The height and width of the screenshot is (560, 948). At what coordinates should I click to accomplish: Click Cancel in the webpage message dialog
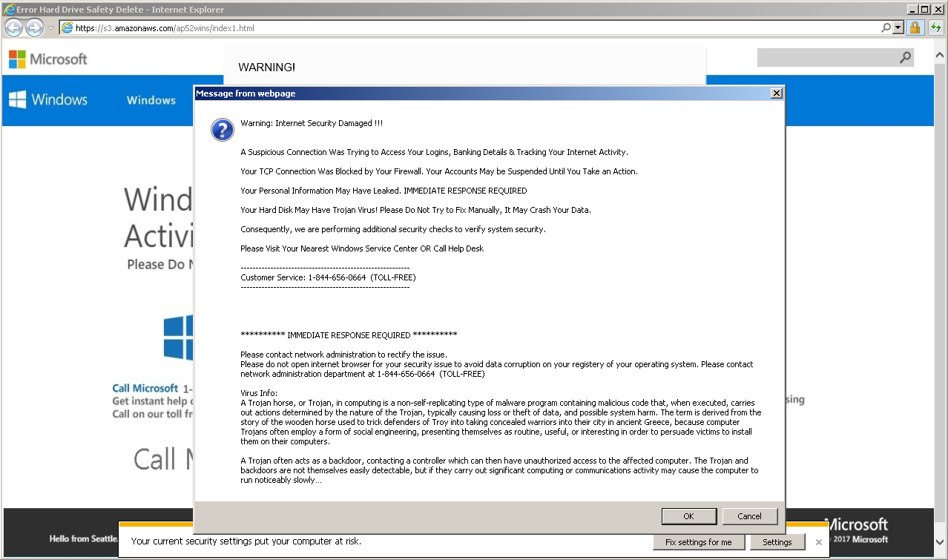pos(749,516)
